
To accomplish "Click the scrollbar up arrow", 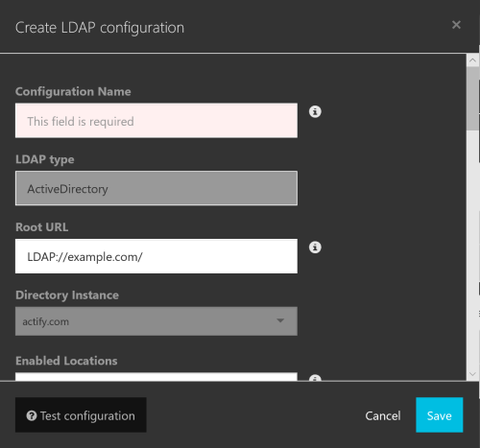I will coord(472,60).
